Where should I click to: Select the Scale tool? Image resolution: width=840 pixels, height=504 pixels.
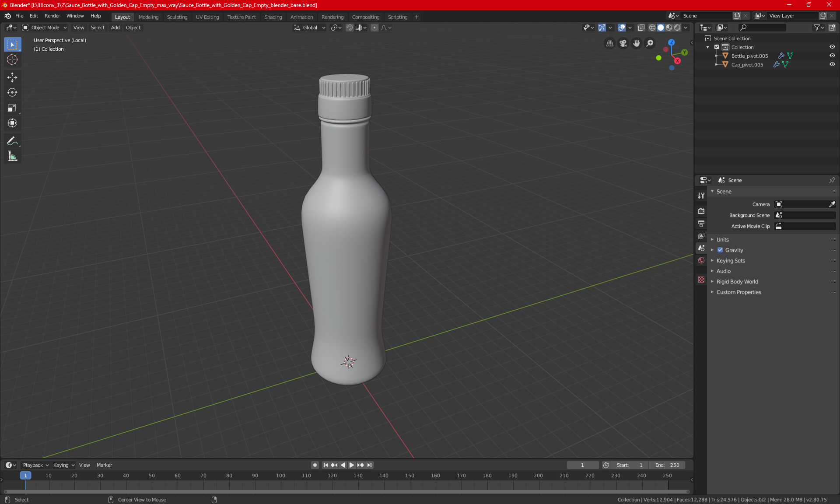(x=12, y=108)
